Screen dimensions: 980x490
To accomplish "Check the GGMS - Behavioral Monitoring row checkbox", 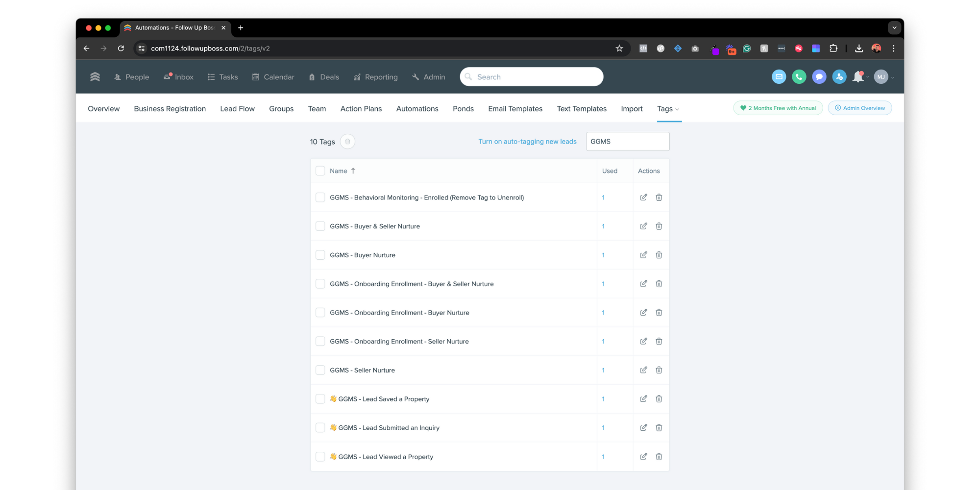I will click(x=320, y=197).
